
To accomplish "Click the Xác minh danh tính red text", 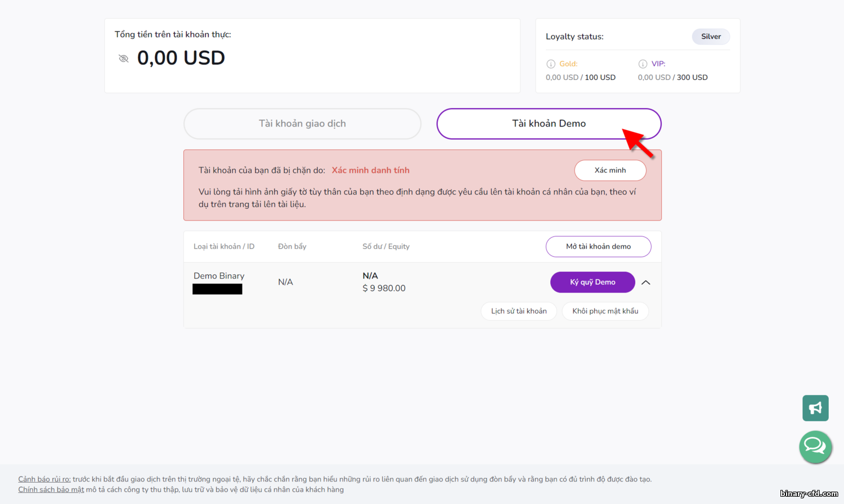I will point(370,170).
